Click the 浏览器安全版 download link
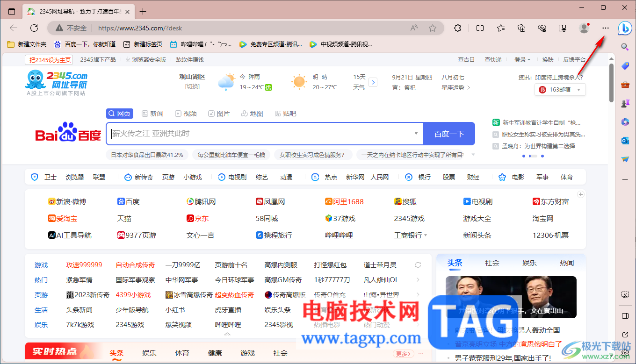This screenshot has width=636, height=364. tap(145, 59)
